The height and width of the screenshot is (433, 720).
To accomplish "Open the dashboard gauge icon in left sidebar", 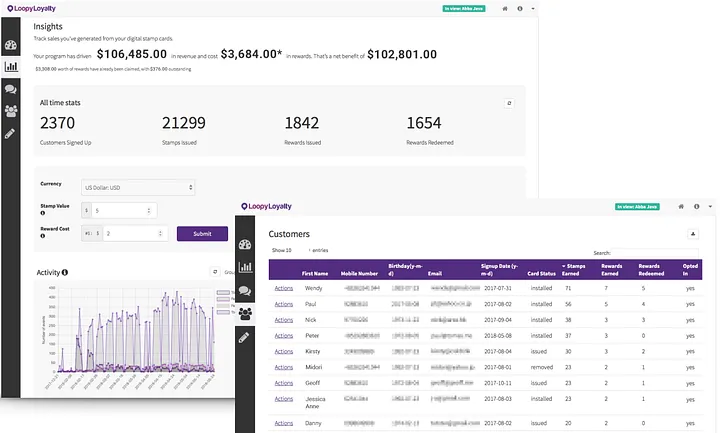I will coord(11,45).
